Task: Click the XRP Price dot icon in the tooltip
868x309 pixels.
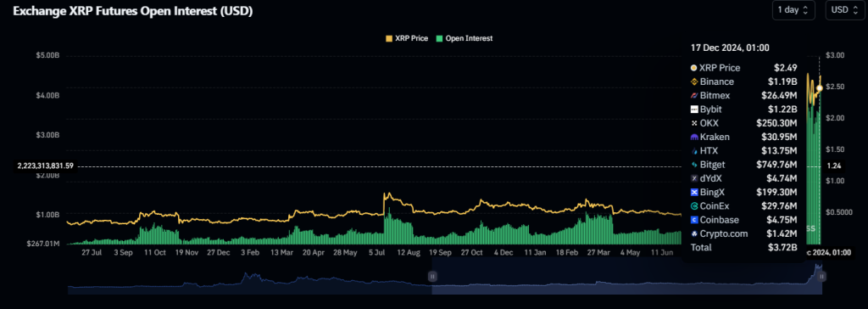Action: (694, 68)
